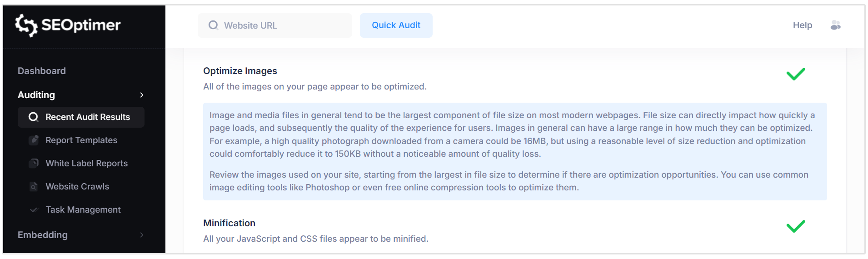Expand the Embedding menu chevron
The height and width of the screenshot is (259, 868).
(141, 235)
